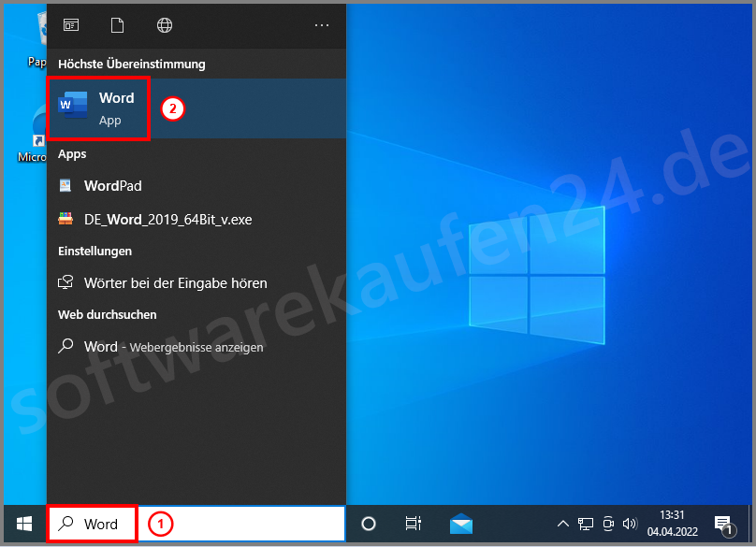Viewport: 756px width, 547px height.
Task: Open the volume speaker control
Action: [x=630, y=524]
